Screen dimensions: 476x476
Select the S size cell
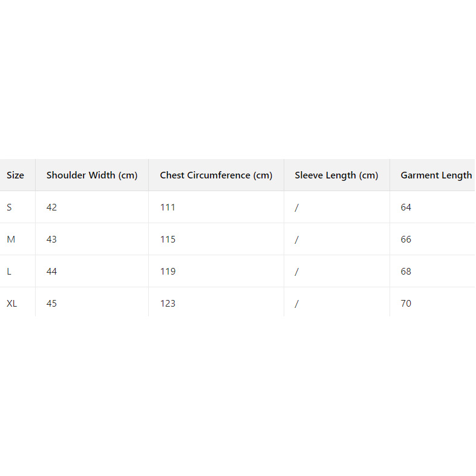[x=9, y=207]
